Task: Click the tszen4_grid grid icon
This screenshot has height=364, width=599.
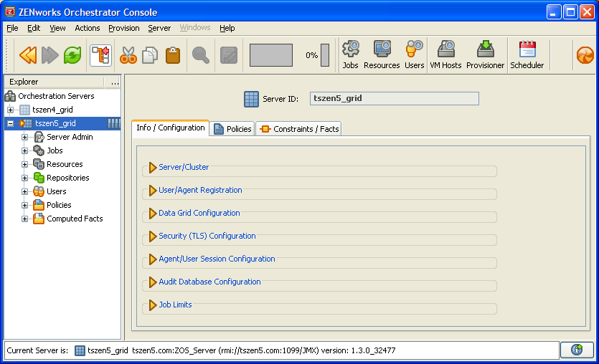Action: click(24, 110)
